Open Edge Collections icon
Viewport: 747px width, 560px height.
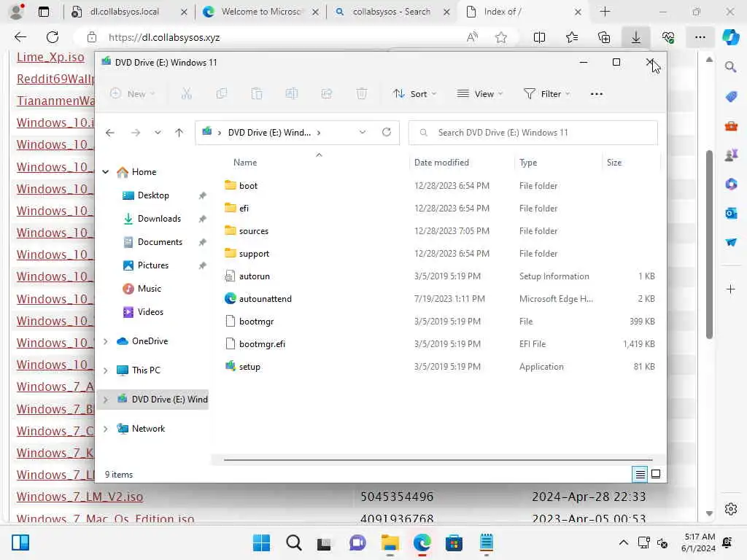(x=604, y=37)
